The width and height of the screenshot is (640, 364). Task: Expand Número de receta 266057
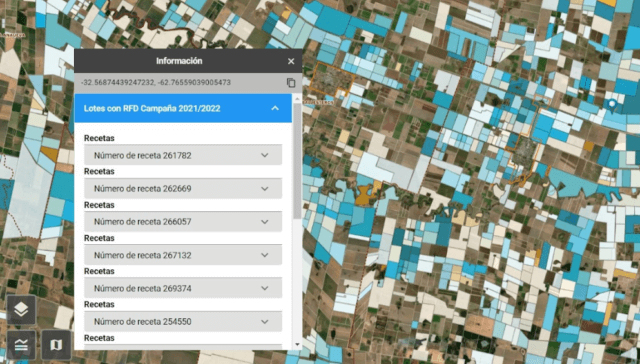tap(183, 222)
